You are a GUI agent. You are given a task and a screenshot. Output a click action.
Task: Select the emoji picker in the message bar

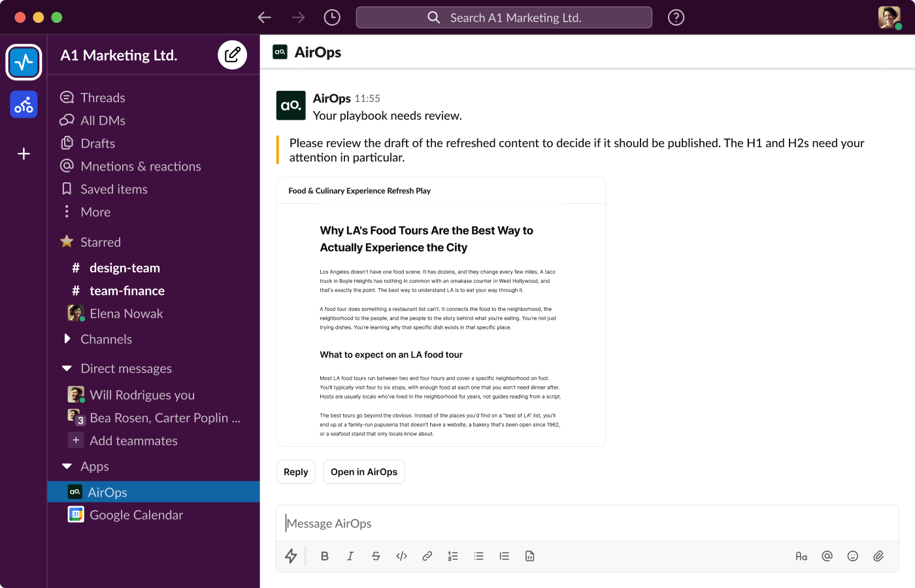852,556
